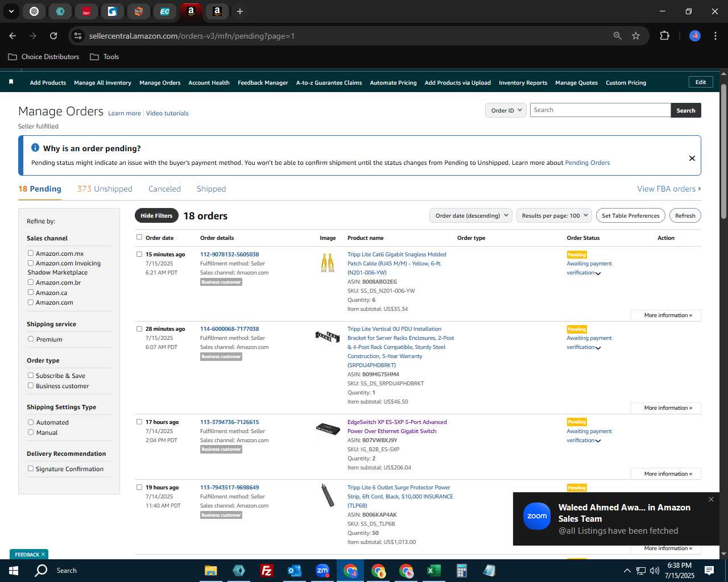Click the Refresh orders button
The height and width of the screenshot is (582, 728).
685,215
